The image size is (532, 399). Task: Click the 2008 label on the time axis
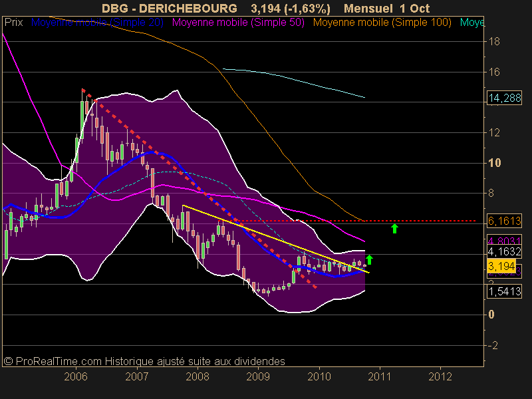[198, 376]
